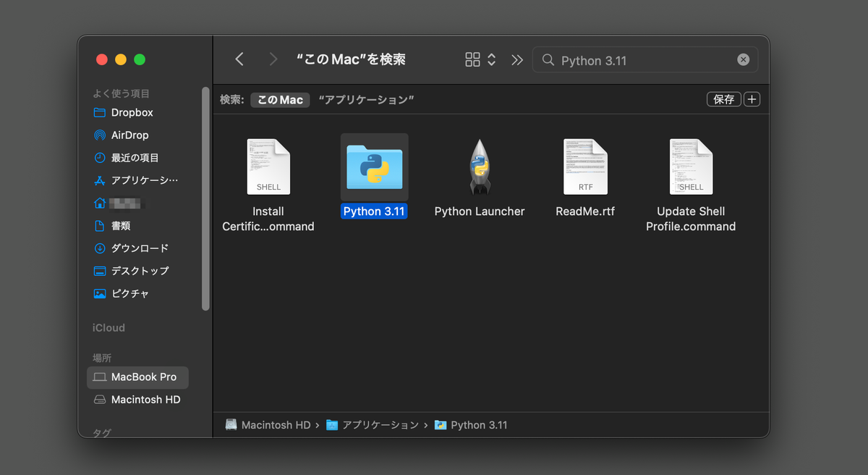The height and width of the screenshot is (475, 868).
Task: Select MacBook Pro under 場所
Action: click(137, 377)
